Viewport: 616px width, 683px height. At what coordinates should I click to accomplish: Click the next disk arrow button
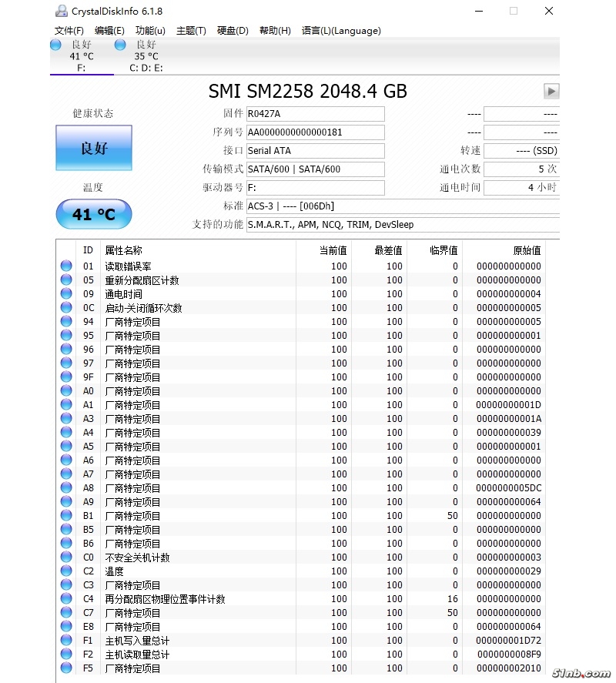click(551, 91)
